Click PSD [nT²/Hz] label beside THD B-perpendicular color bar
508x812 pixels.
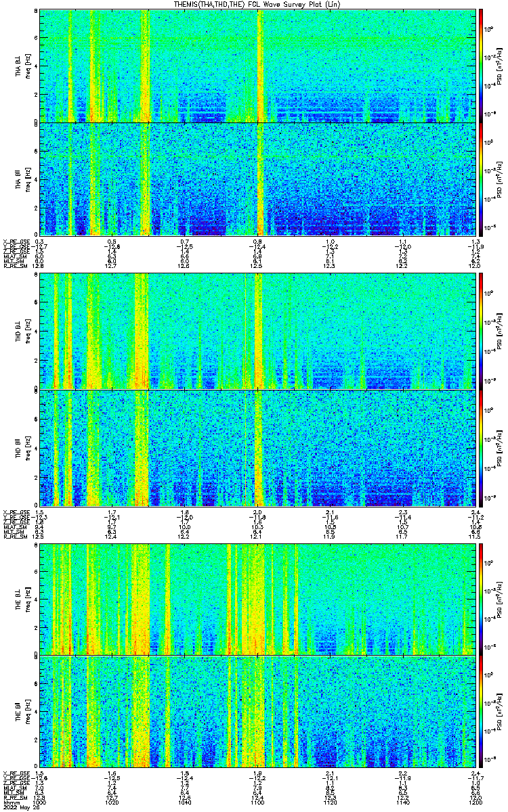[499, 332]
